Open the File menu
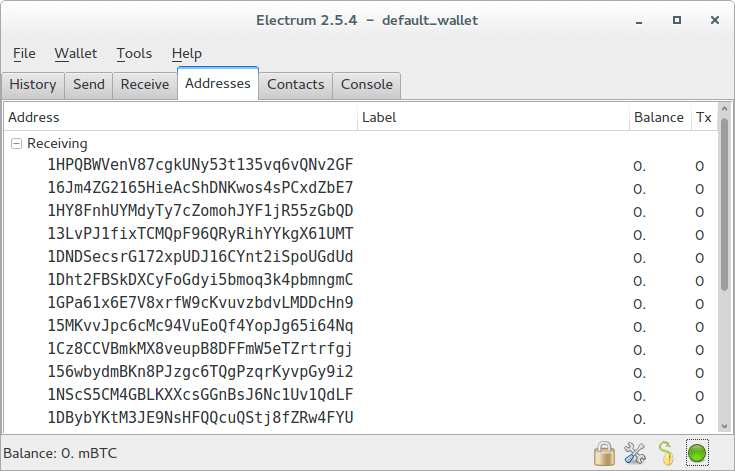 click(24, 54)
